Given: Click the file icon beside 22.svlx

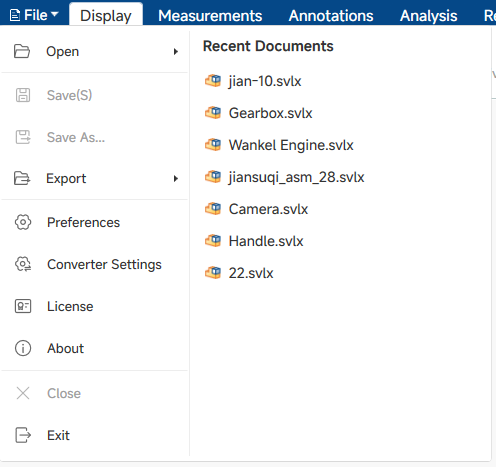Looking at the screenshot, I should (x=213, y=273).
